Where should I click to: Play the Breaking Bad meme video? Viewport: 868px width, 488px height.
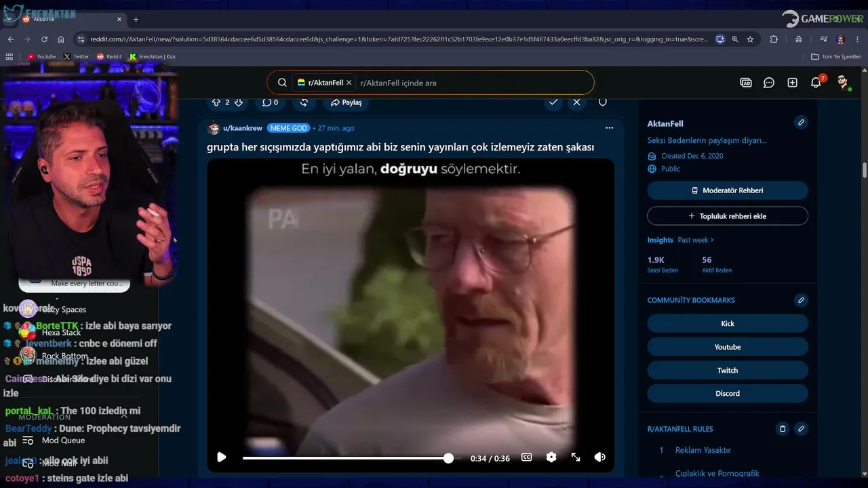click(x=221, y=457)
